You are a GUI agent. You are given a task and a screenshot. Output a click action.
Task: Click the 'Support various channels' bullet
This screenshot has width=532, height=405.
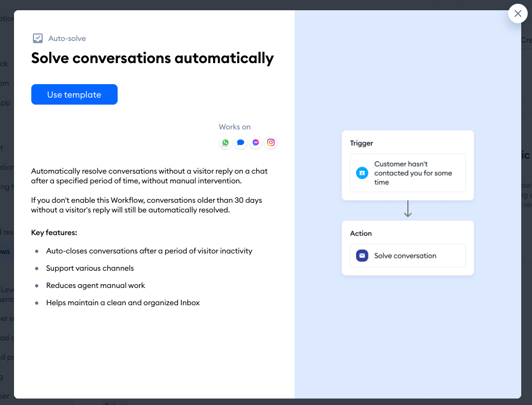[x=90, y=269]
